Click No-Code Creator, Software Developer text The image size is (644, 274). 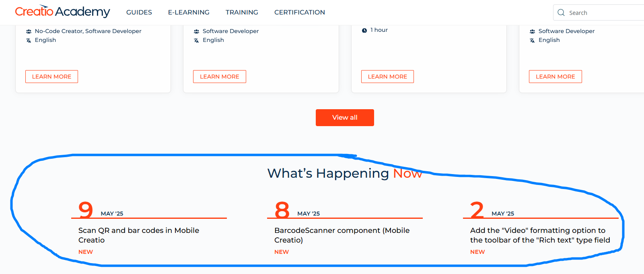pyautogui.click(x=88, y=31)
